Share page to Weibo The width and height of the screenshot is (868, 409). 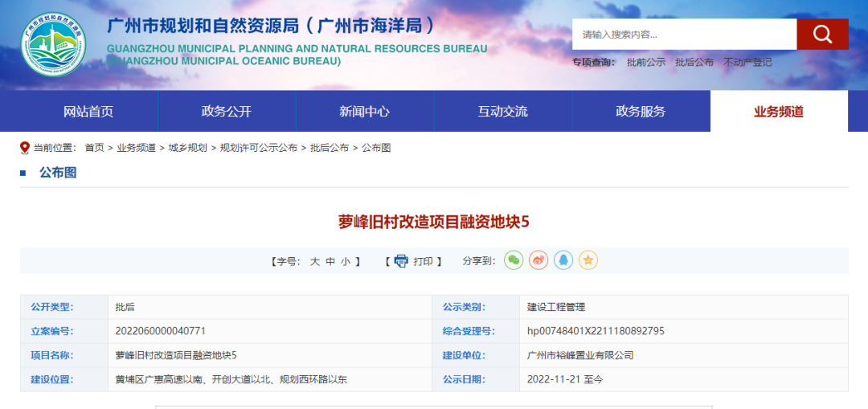538,260
